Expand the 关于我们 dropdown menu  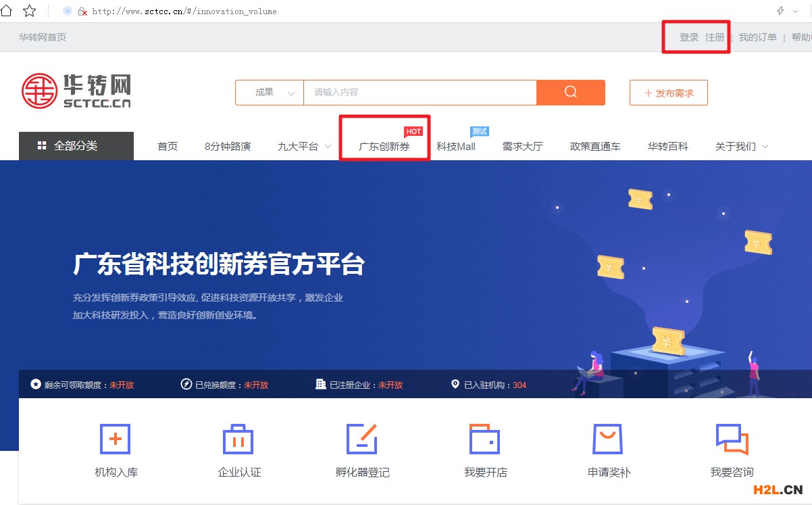(736, 145)
